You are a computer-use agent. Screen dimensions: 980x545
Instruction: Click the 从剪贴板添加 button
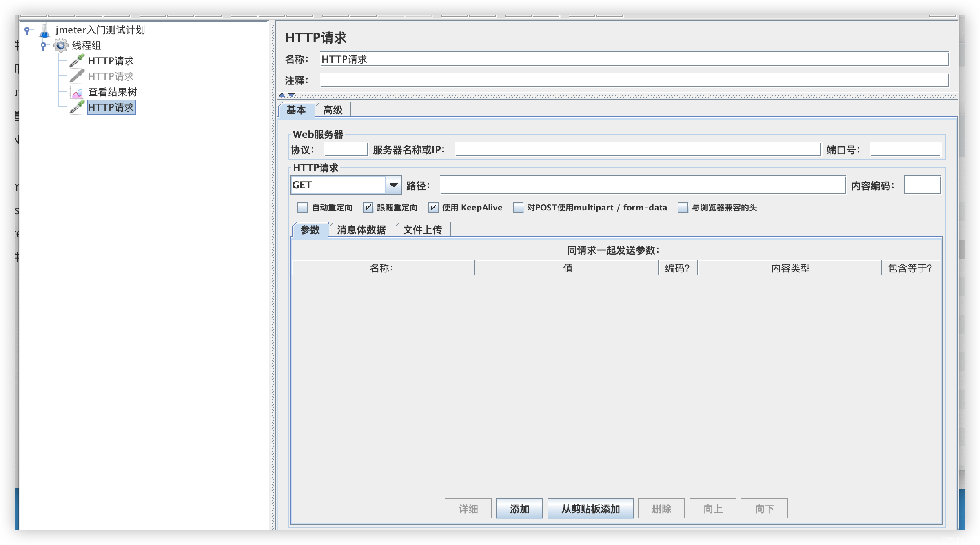(590, 509)
